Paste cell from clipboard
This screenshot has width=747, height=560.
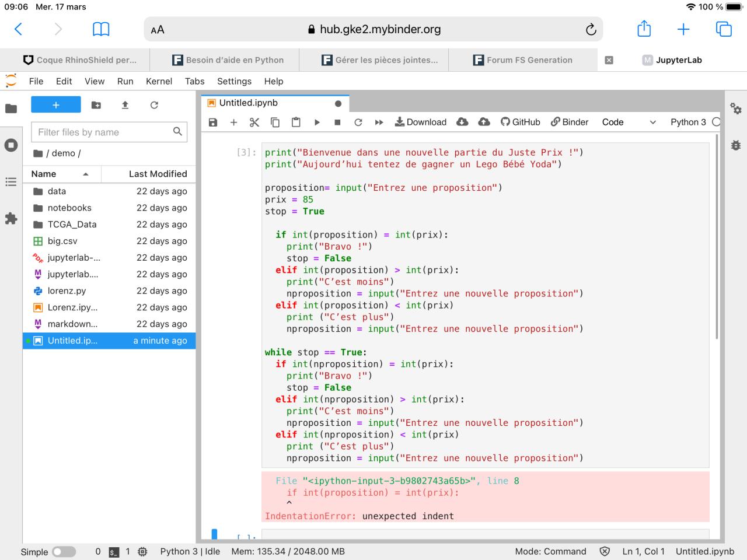[x=296, y=122]
